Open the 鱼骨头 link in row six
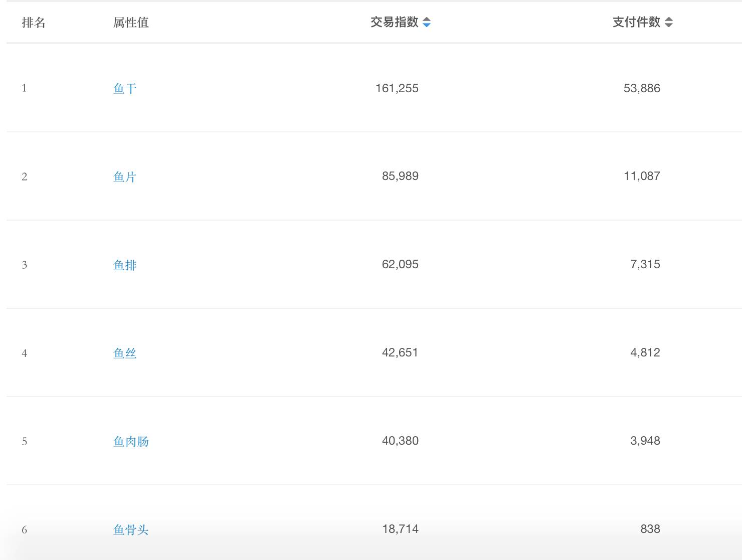 point(130,529)
